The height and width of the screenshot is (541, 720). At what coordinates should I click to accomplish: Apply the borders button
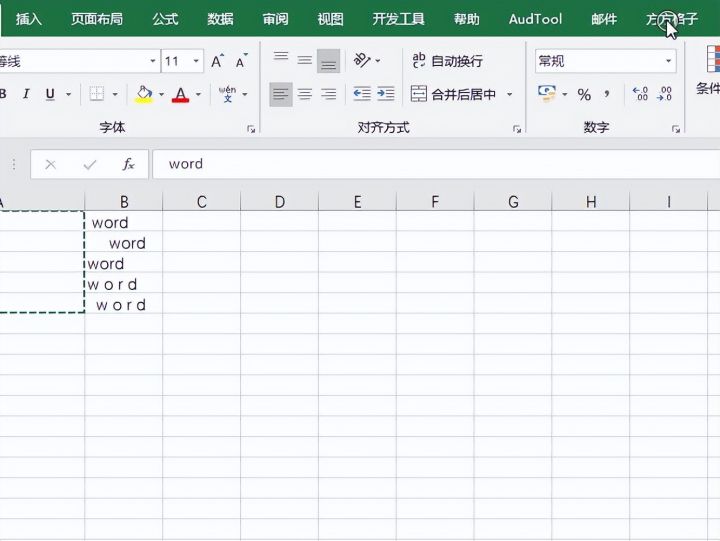coord(97,94)
